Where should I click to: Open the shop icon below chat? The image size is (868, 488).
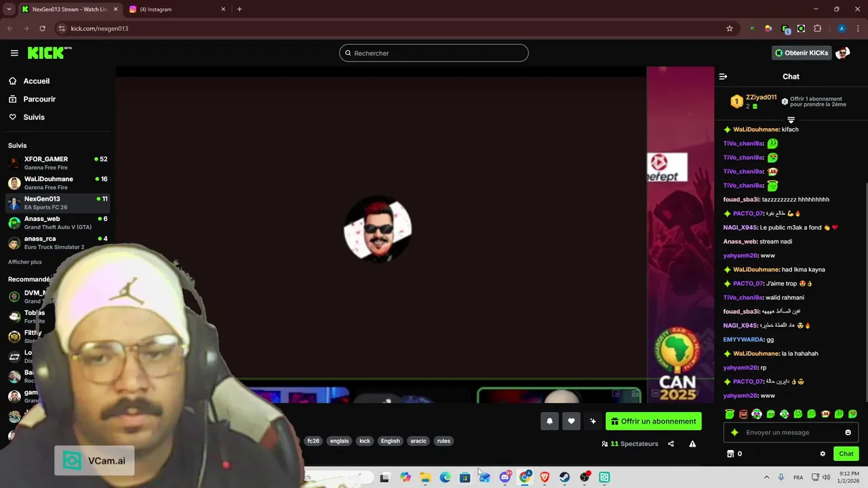point(730,454)
